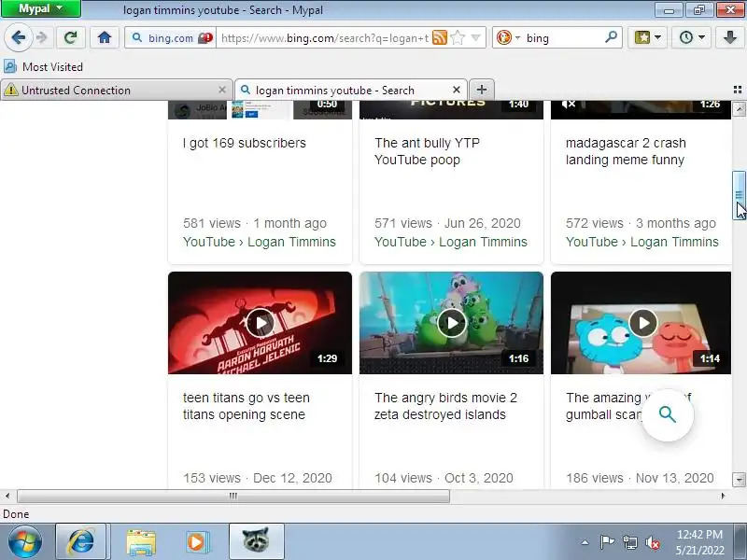Click the horizontal scrollbar thumb
The image size is (747, 560).
(x=233, y=497)
